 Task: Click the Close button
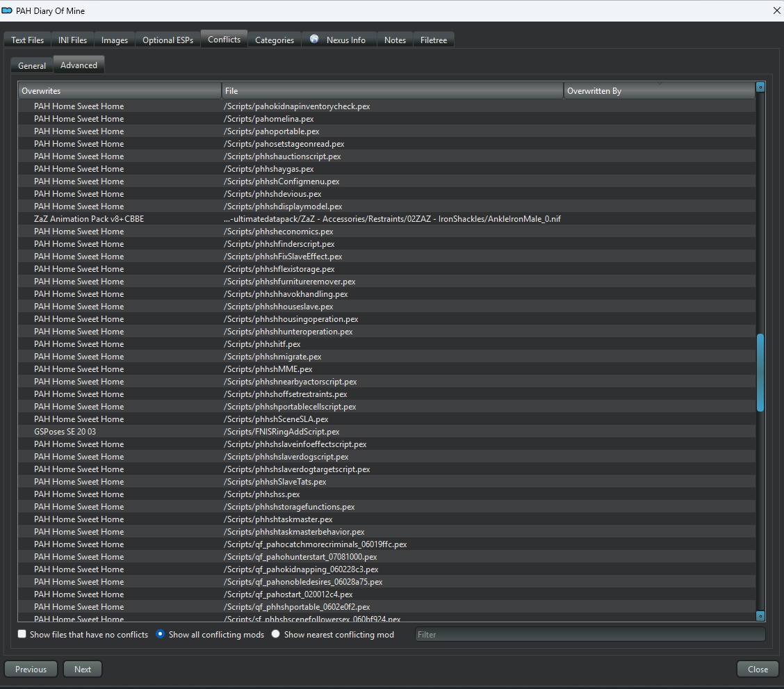(x=758, y=669)
